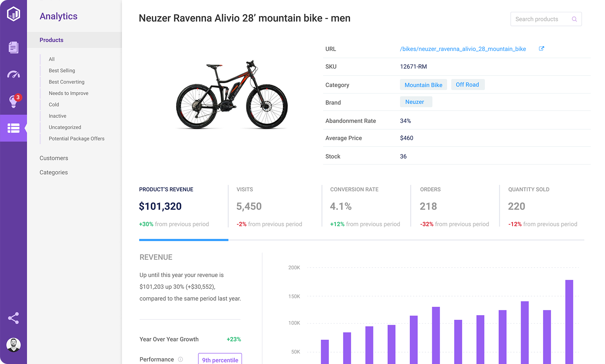Viewport: 605px width, 364px height.
Task: Show Performance info tooltip icon
Action: pos(180,359)
